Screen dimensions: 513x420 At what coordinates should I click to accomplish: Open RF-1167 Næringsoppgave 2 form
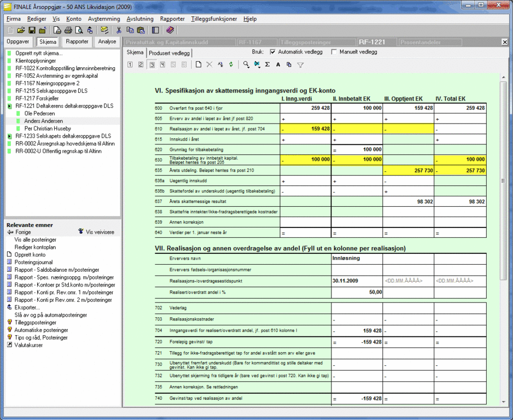click(x=47, y=84)
